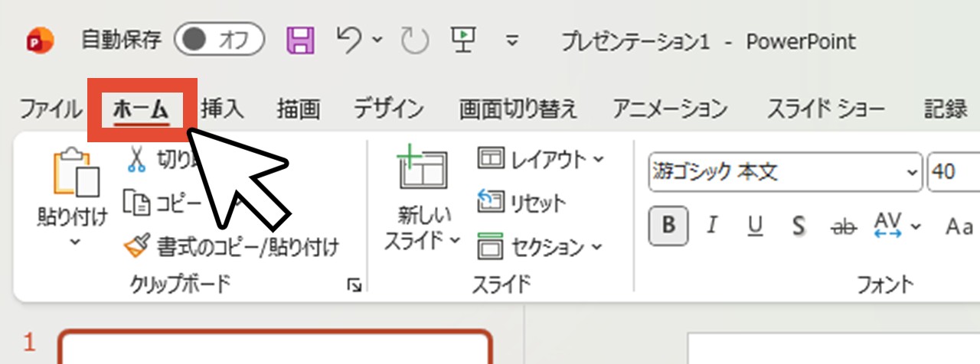Open the ファイル tab
Screen dimensions: 980x364
click(x=50, y=109)
